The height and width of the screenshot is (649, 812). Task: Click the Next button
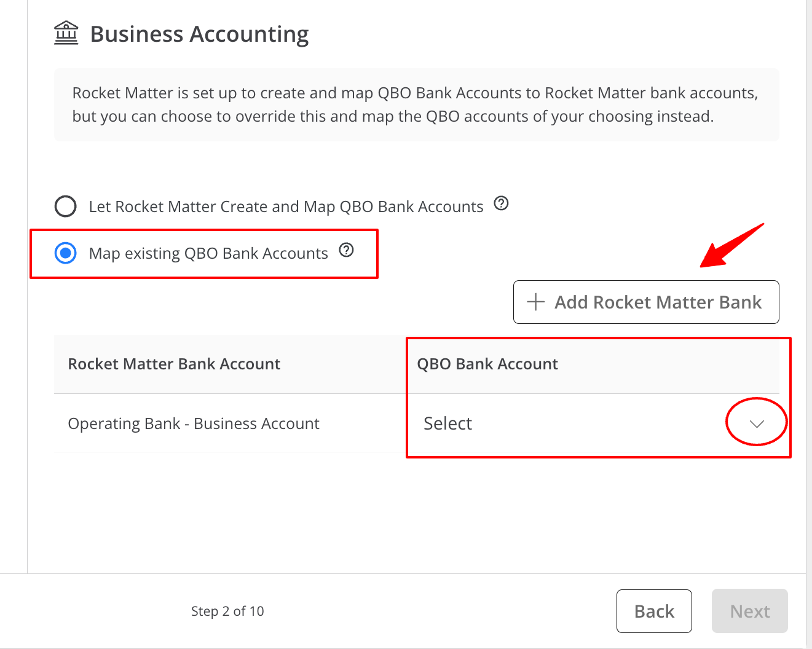(750, 611)
